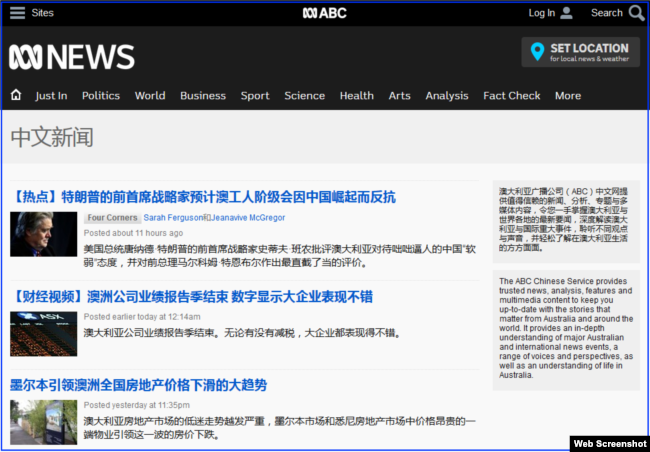Click the ABC logo in top bar
Image resolution: width=650 pixels, height=452 pixels.
(x=325, y=13)
